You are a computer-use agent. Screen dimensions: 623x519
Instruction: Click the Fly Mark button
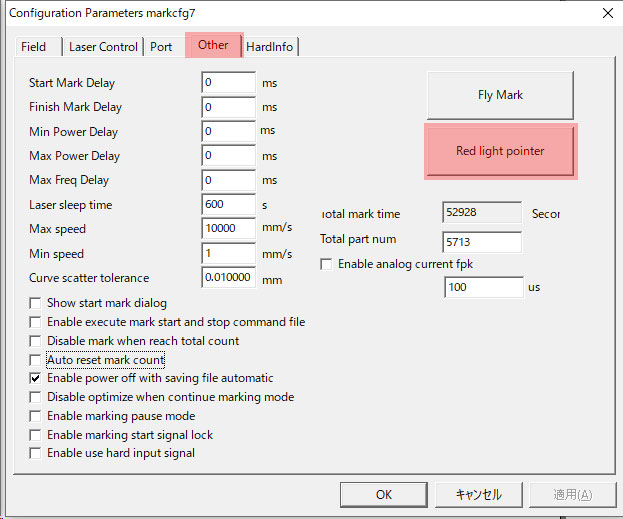point(500,95)
